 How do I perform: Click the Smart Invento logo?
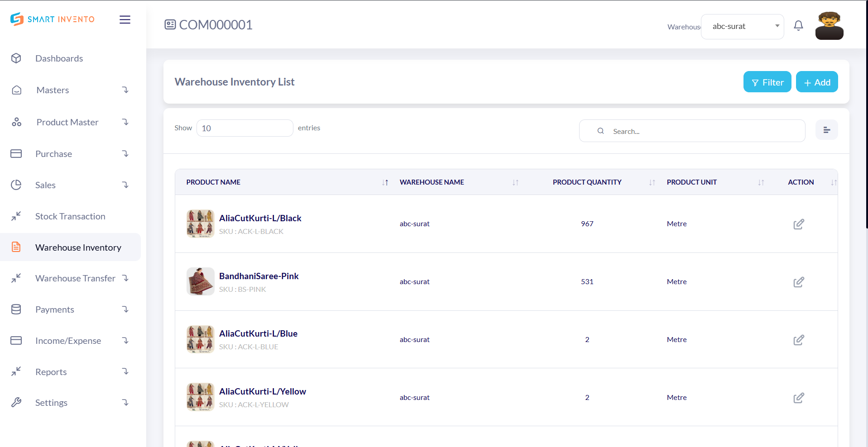[53, 19]
